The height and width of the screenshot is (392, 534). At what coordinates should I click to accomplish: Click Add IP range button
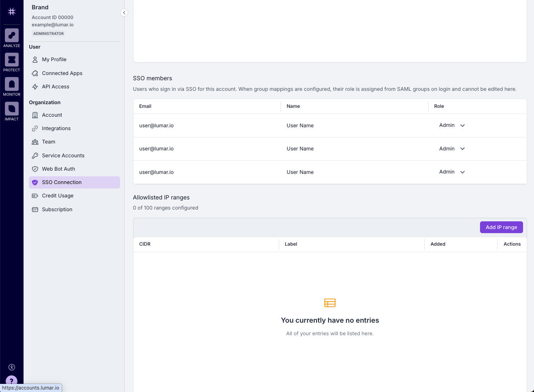pyautogui.click(x=501, y=227)
